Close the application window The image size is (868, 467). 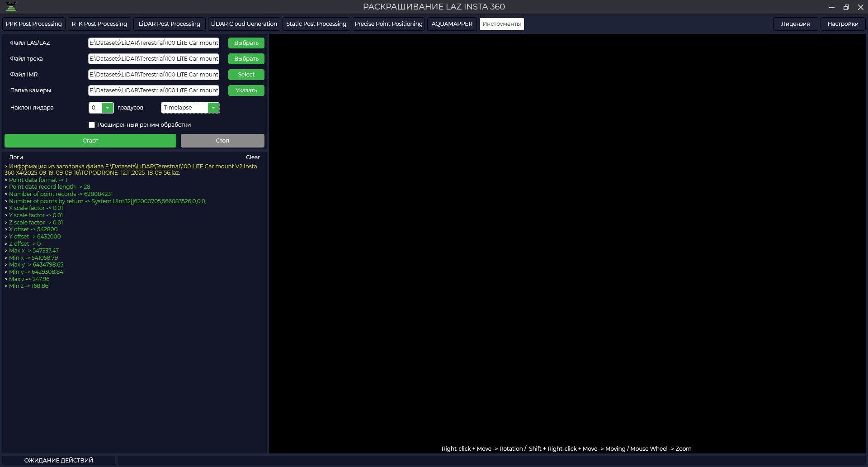(861, 7)
